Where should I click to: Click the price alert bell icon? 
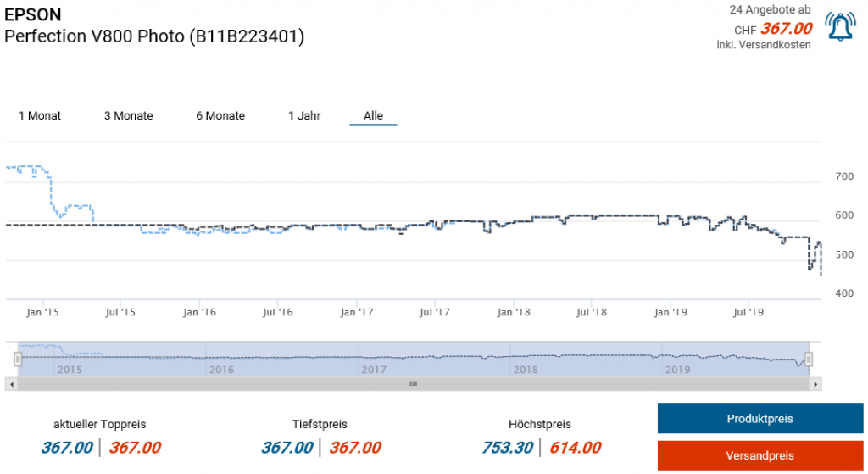pos(841,28)
